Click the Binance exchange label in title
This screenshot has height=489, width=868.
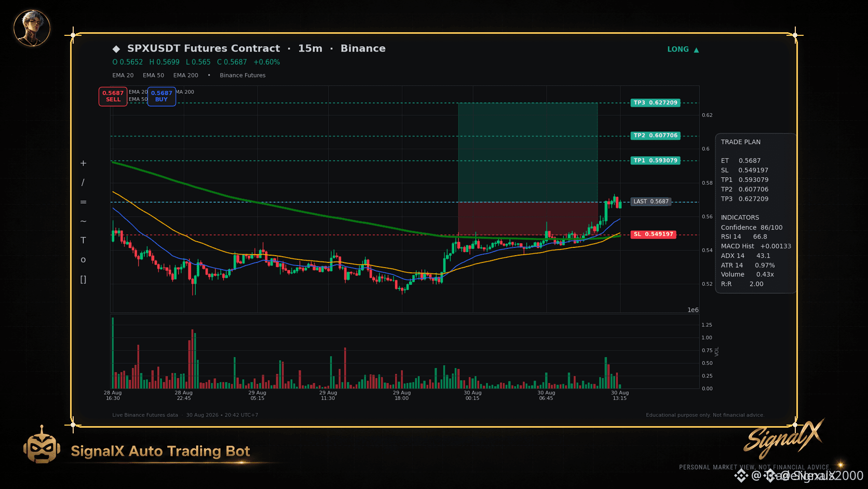363,48
